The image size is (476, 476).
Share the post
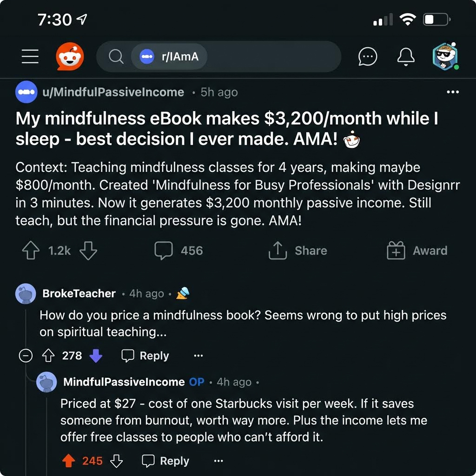pos(298,251)
